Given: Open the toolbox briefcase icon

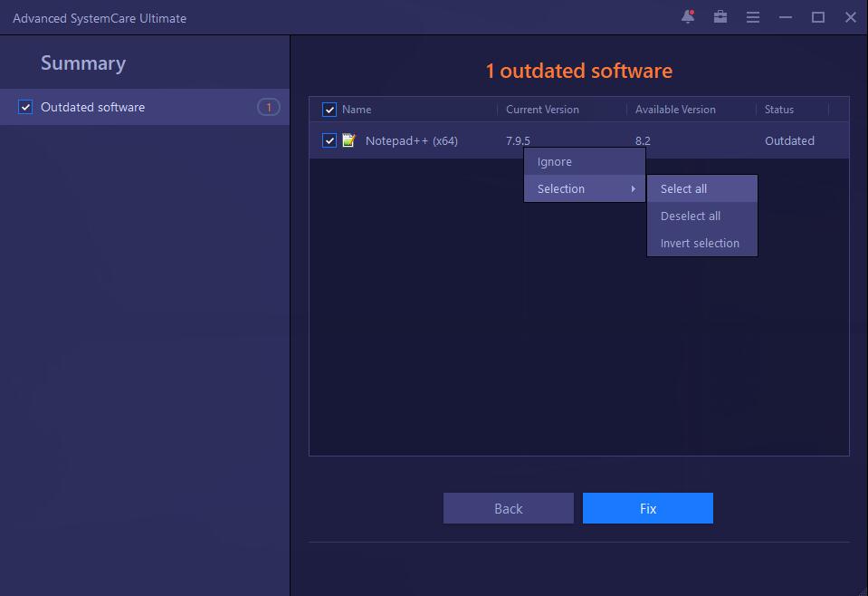Looking at the screenshot, I should point(720,17).
